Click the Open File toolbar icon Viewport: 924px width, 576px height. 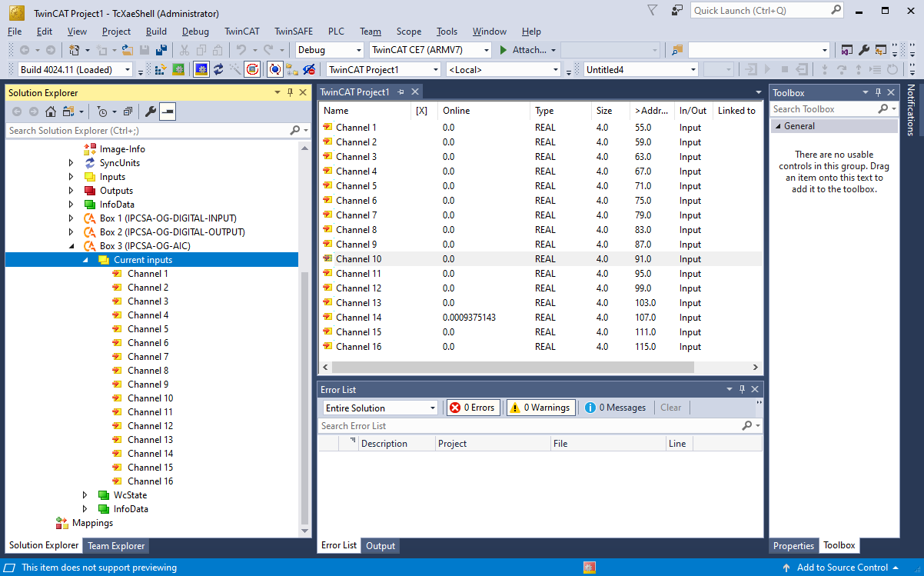pos(128,50)
